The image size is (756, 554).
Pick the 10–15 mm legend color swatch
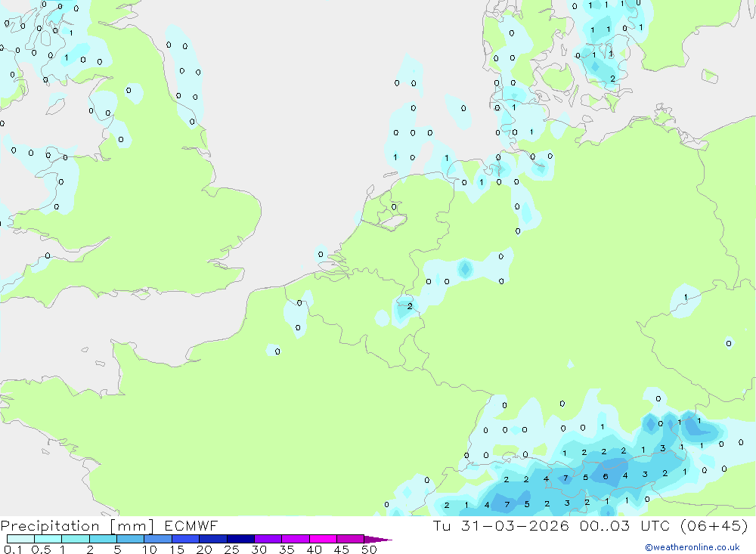(x=158, y=539)
